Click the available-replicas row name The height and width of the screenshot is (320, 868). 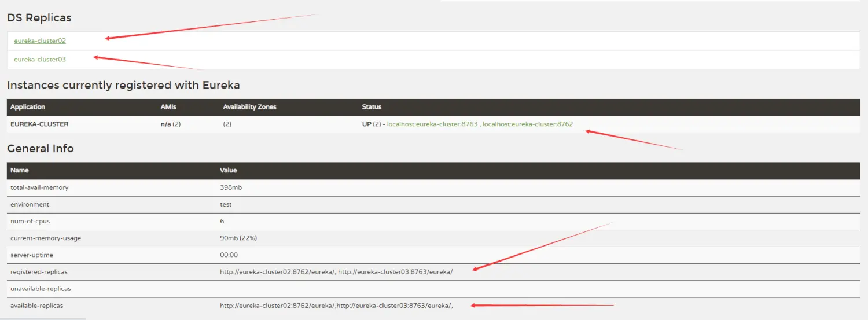pyautogui.click(x=36, y=305)
